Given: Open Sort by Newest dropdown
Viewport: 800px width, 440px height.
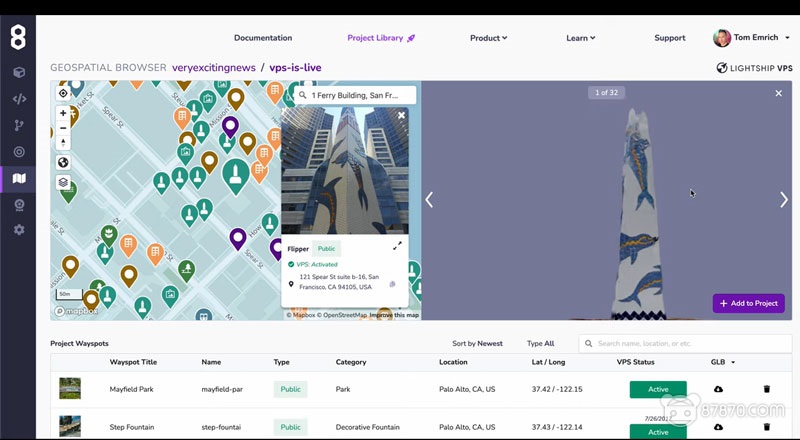Looking at the screenshot, I should coord(477,343).
